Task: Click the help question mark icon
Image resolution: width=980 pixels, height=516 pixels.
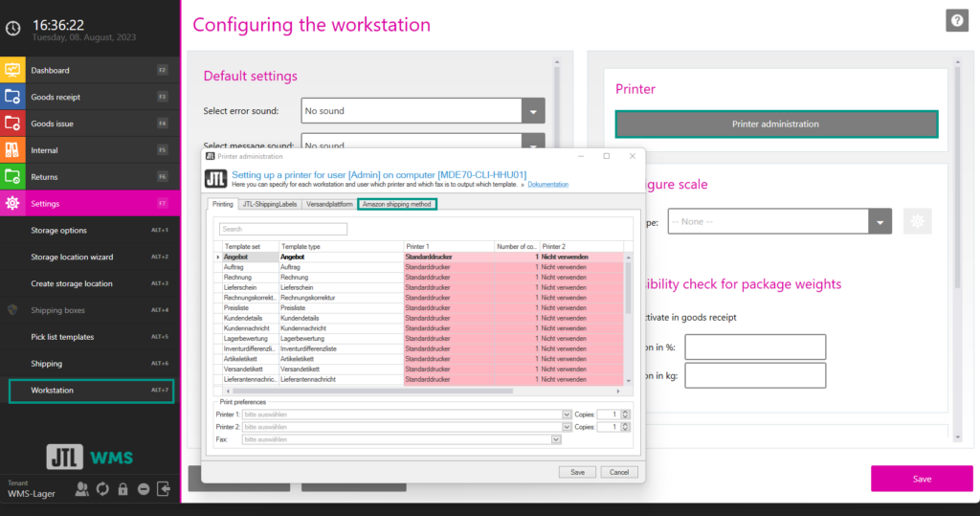Action: (x=956, y=21)
